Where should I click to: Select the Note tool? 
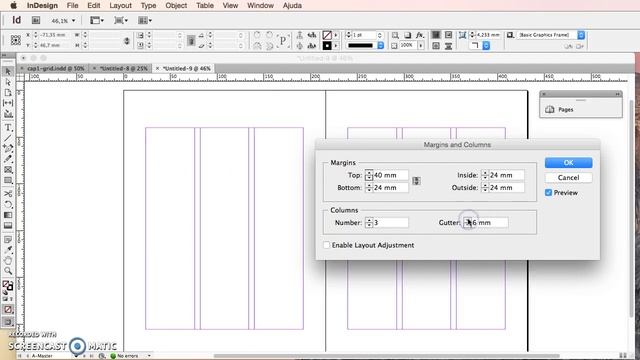[x=8, y=240]
